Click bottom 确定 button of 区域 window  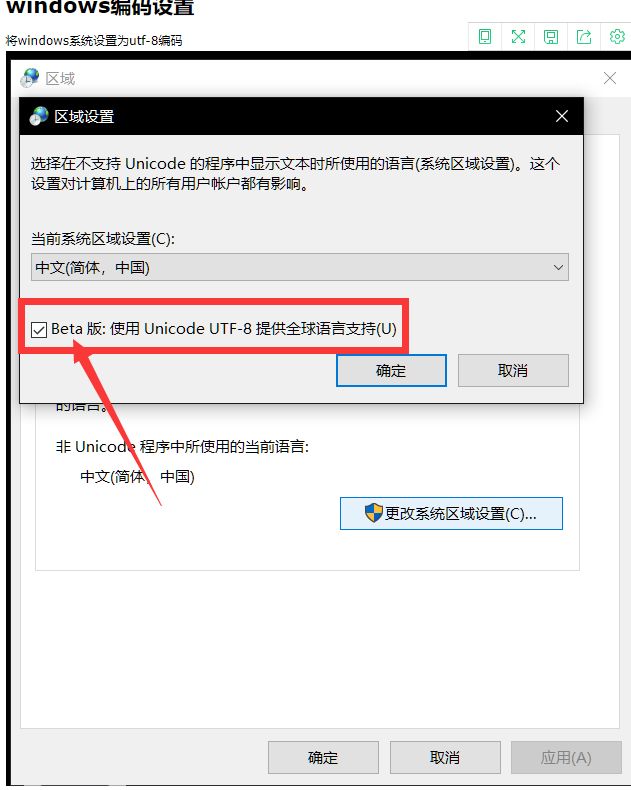[x=323, y=757]
